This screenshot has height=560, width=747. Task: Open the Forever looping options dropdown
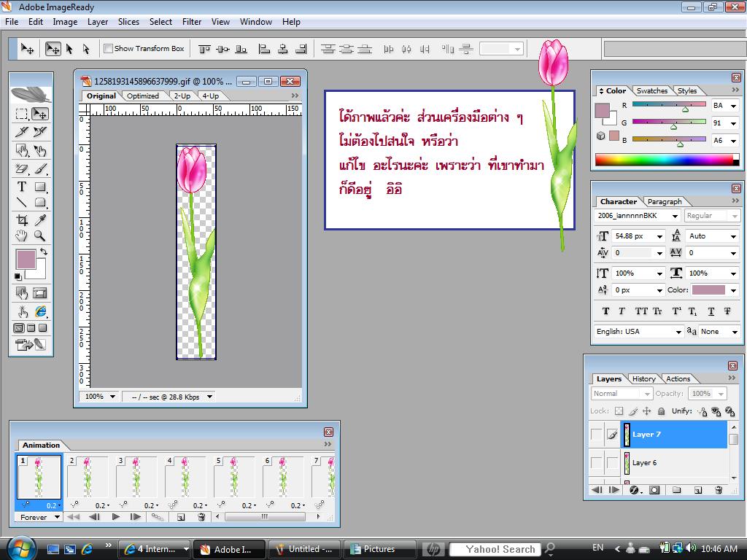[x=39, y=517]
